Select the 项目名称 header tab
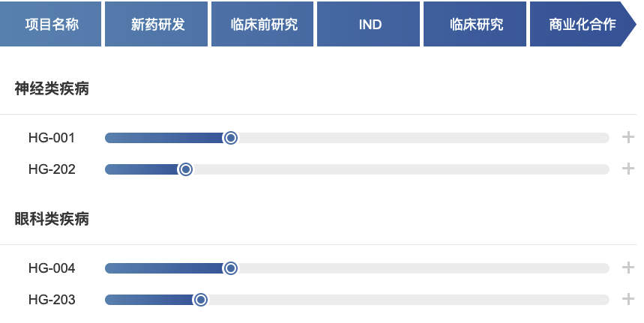 click(51, 24)
